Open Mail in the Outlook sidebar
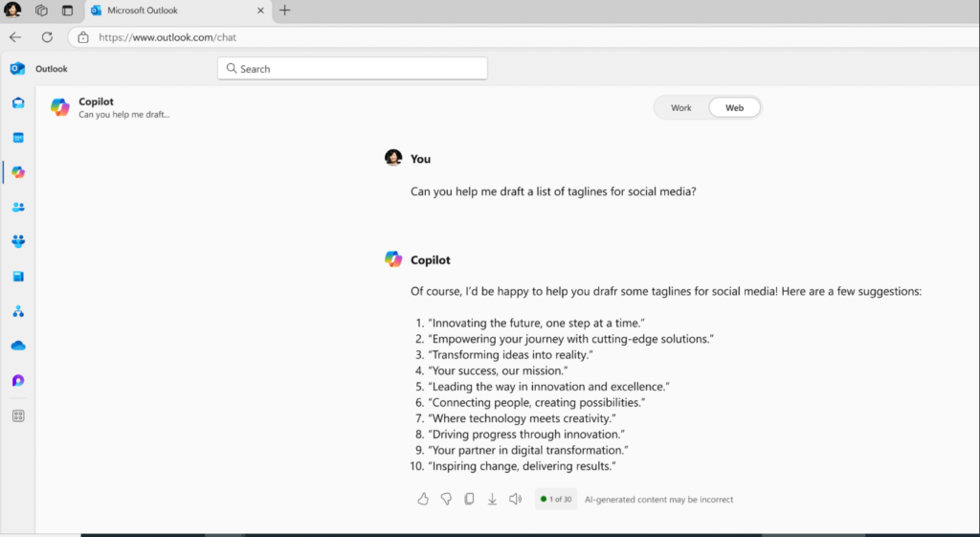The width and height of the screenshot is (980, 537). point(18,102)
